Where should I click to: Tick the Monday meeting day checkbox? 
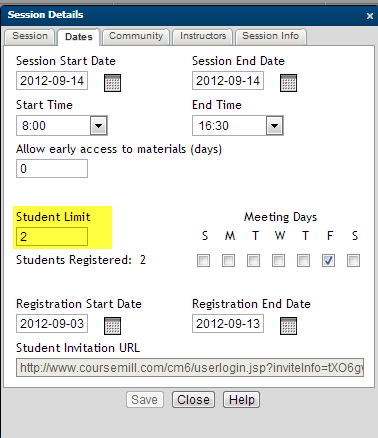228,261
